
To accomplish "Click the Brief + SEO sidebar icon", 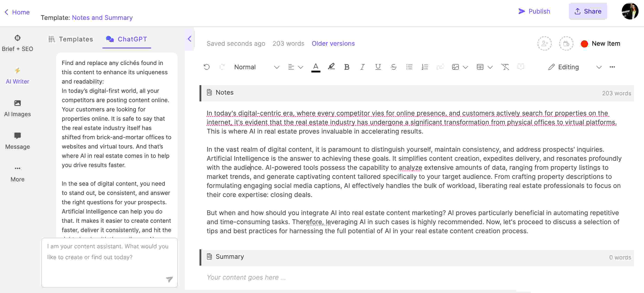I will click(x=17, y=43).
